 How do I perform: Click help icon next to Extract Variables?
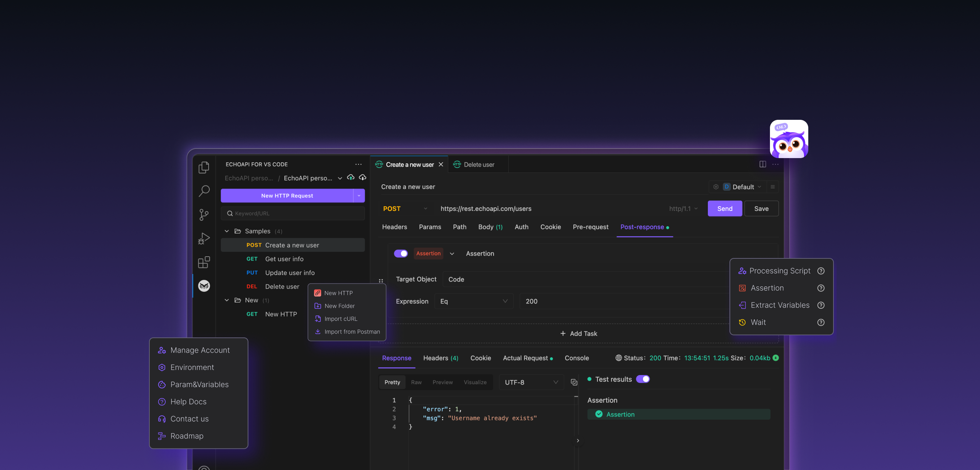[821, 305]
